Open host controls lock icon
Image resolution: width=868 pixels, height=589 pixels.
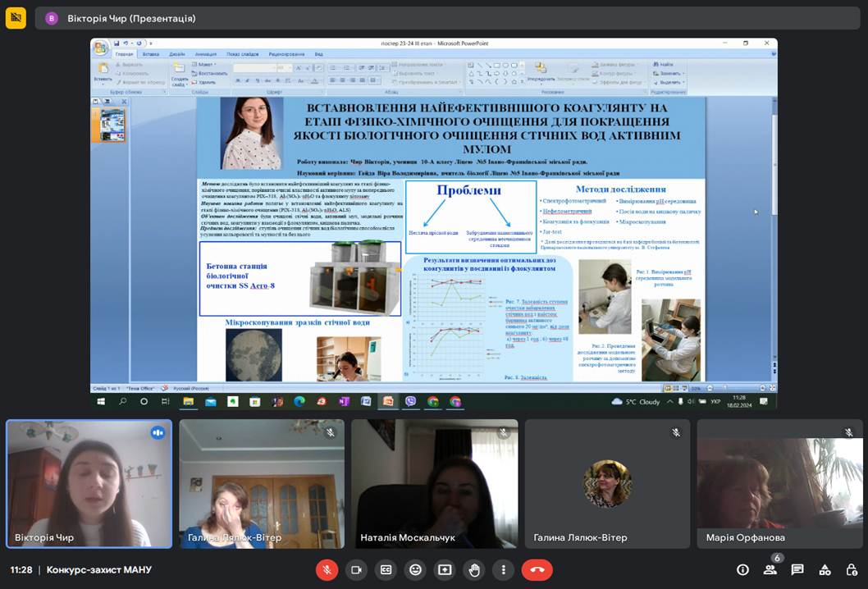[852, 569]
